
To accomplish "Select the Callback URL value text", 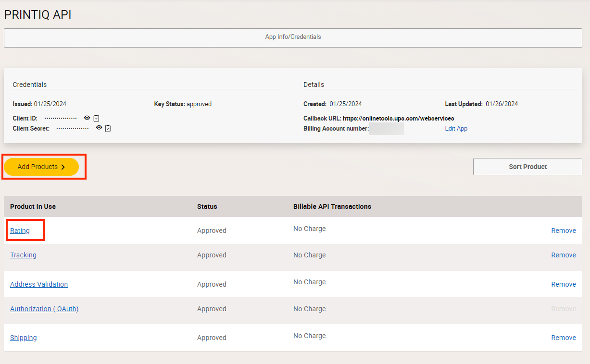I will click(x=398, y=118).
